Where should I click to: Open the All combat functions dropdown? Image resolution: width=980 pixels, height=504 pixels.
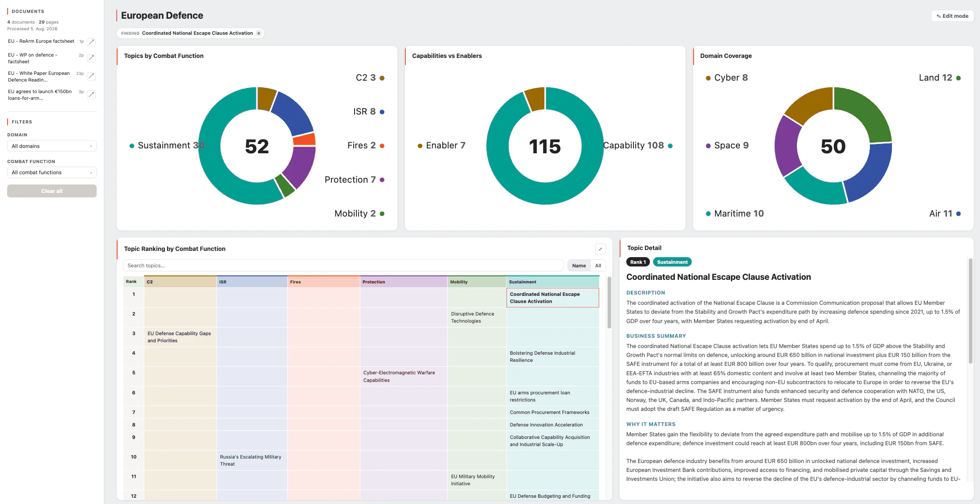click(x=52, y=172)
